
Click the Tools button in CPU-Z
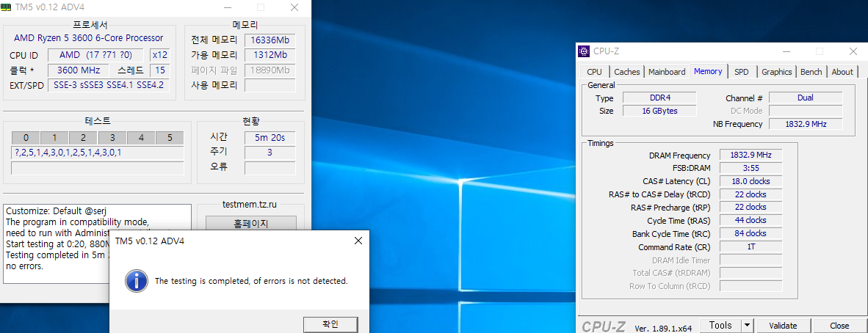click(x=720, y=325)
